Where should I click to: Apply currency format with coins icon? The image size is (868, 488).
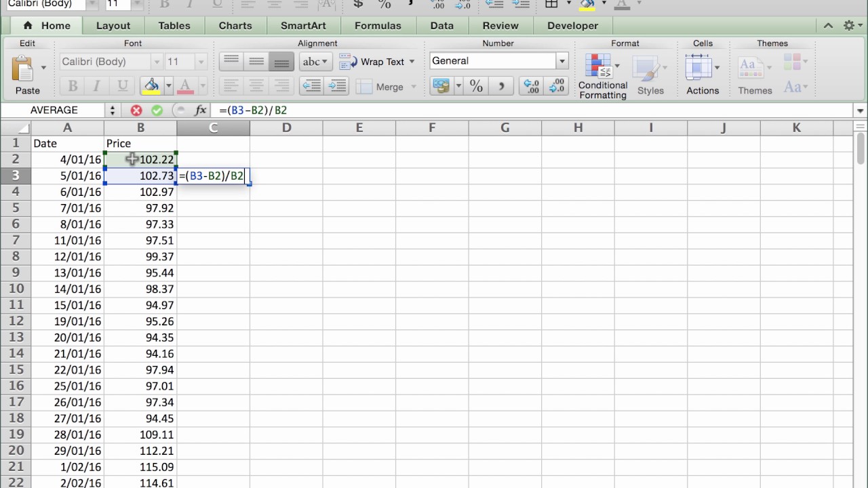click(441, 86)
